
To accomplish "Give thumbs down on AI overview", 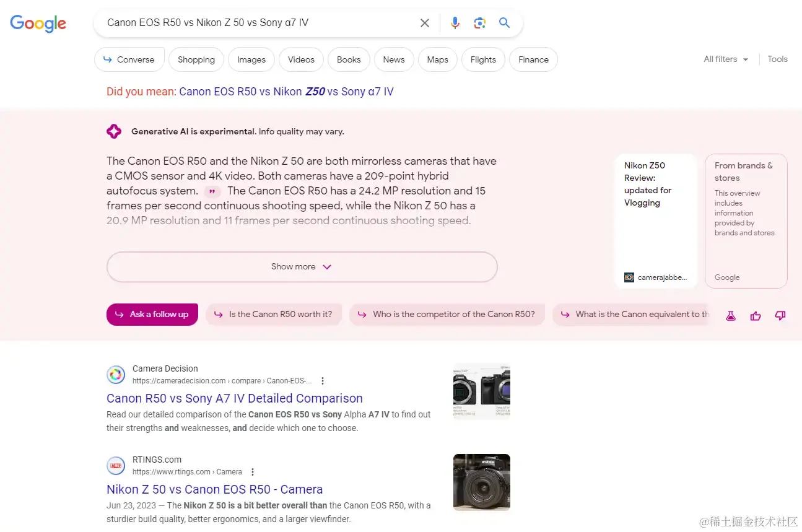I will point(780,316).
